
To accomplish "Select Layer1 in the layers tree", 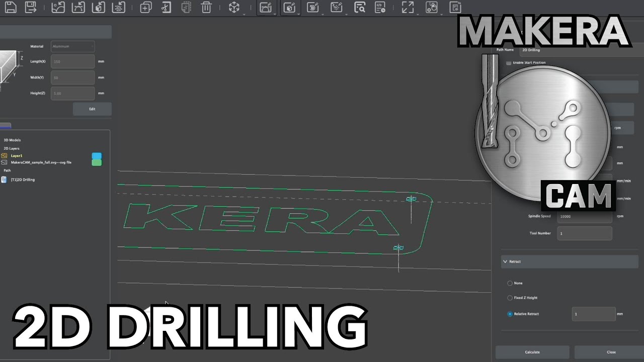I will point(17,156).
